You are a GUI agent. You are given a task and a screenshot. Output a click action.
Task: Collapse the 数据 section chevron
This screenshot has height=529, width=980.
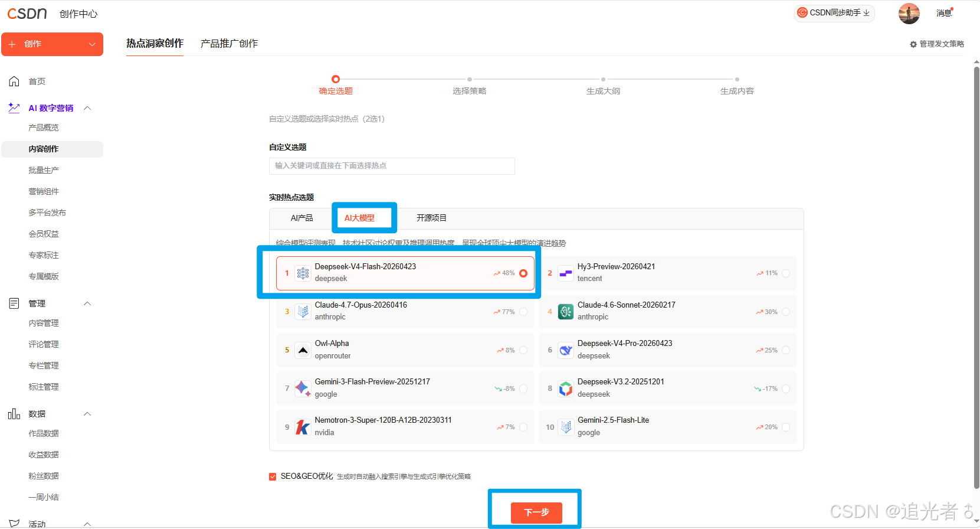tap(87, 414)
